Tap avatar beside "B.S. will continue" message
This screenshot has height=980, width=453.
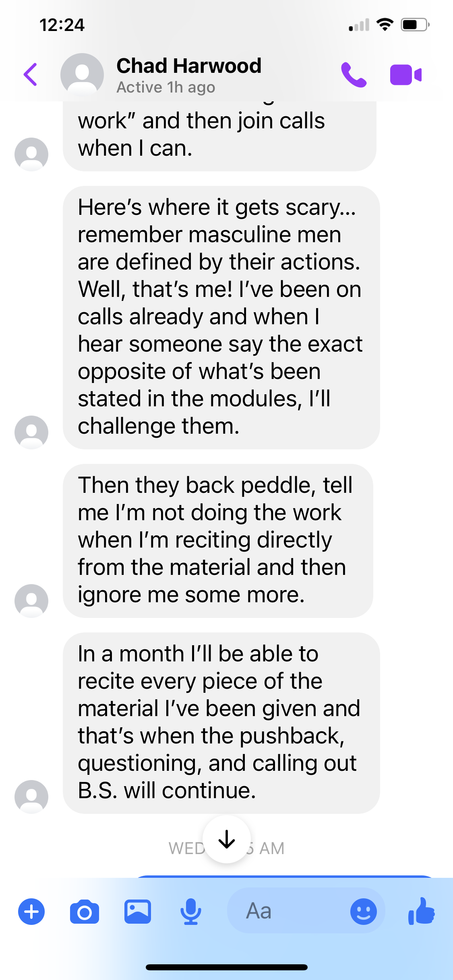(31, 797)
